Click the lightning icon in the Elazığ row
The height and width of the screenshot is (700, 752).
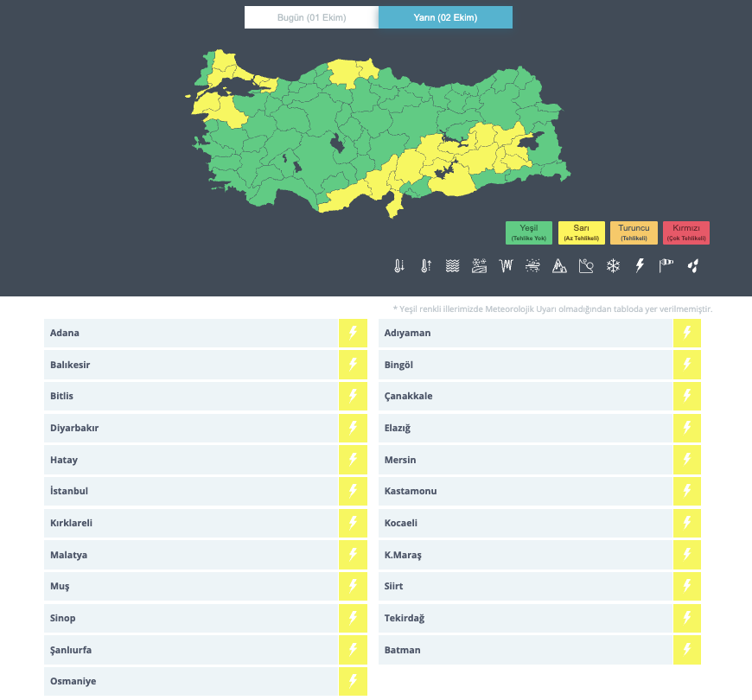tap(687, 428)
